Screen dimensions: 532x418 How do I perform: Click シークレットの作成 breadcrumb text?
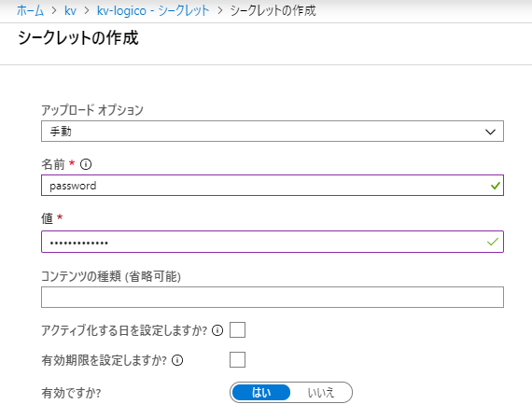(273, 11)
